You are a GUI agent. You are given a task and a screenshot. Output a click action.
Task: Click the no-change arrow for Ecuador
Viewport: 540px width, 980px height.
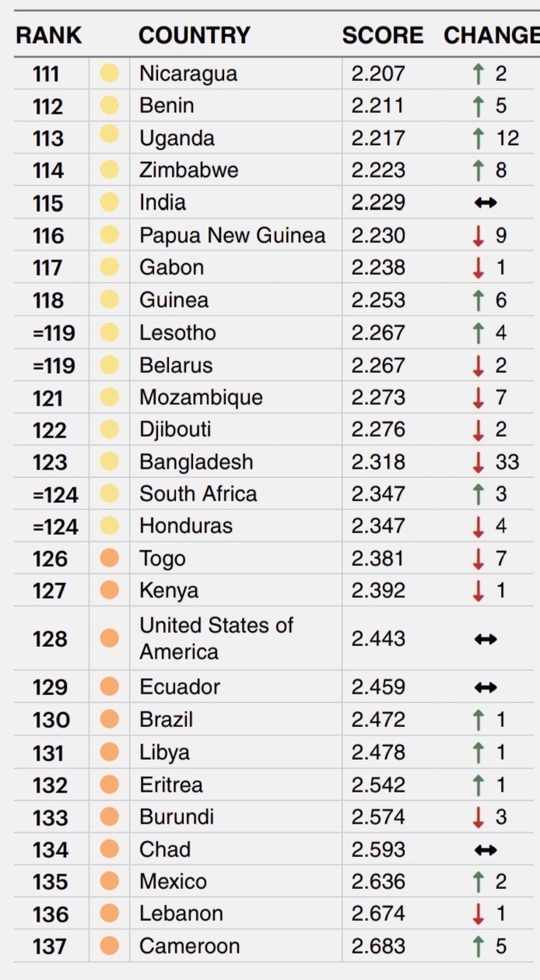pyautogui.click(x=486, y=687)
